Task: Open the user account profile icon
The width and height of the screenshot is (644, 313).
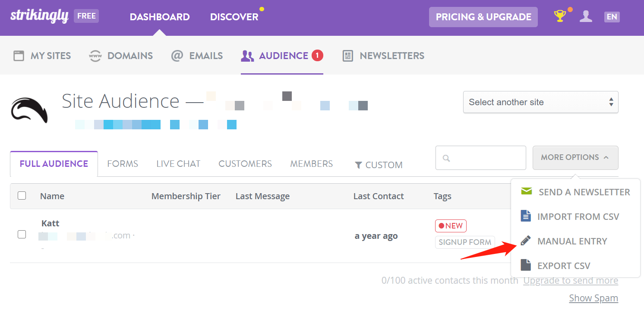Action: coord(586,16)
